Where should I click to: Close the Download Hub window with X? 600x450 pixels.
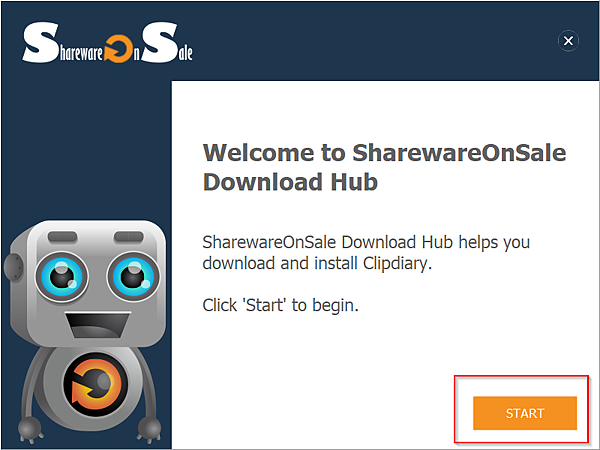pyautogui.click(x=568, y=41)
